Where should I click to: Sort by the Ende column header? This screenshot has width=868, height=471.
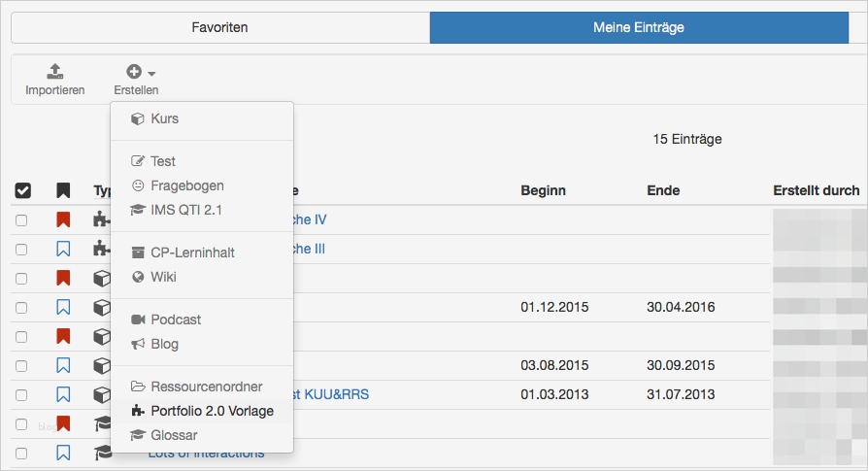click(x=663, y=190)
